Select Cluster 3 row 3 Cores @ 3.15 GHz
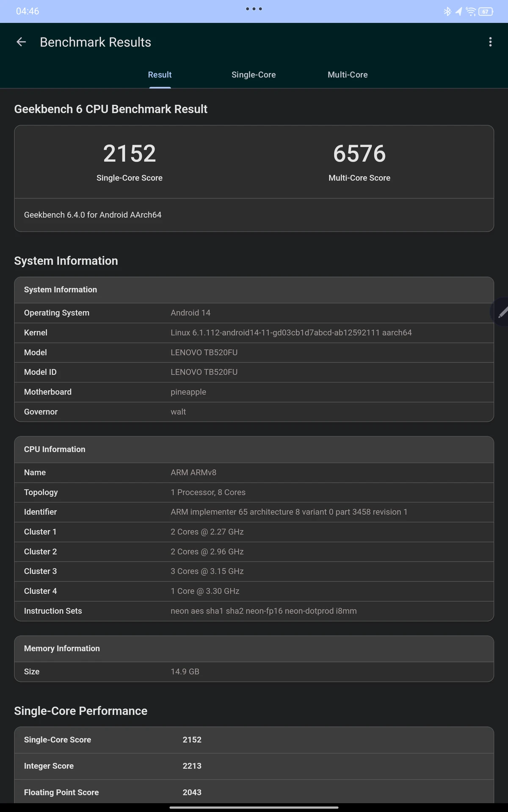The width and height of the screenshot is (508, 812). point(254,571)
